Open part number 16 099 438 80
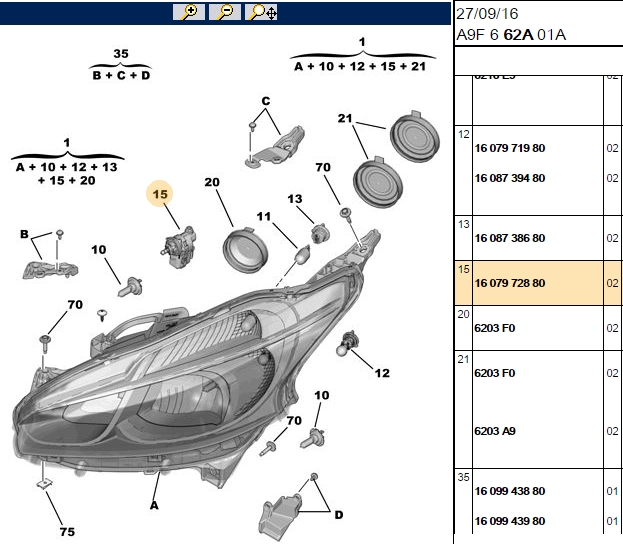Viewport: 623px width, 544px height. (x=510, y=491)
